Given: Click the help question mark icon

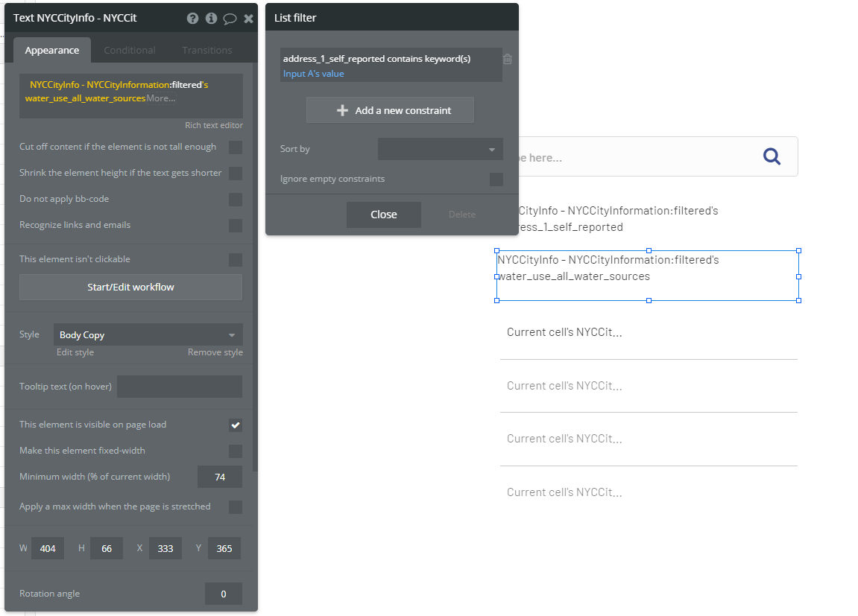Looking at the screenshot, I should click(192, 18).
